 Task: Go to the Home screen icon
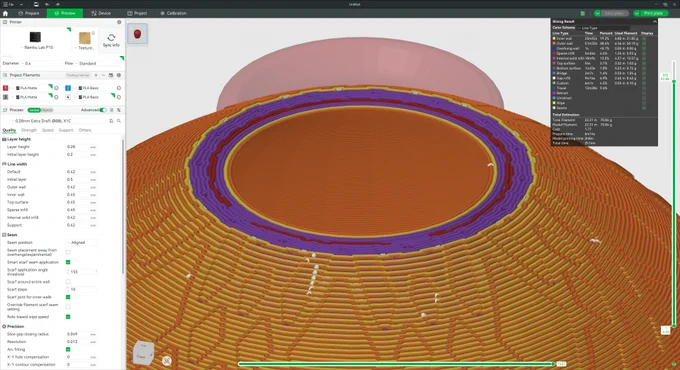point(5,13)
